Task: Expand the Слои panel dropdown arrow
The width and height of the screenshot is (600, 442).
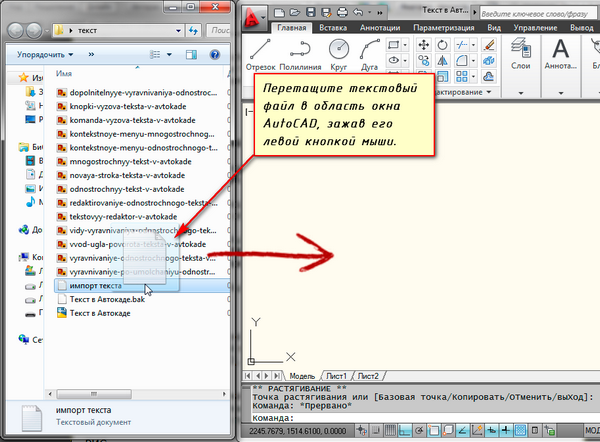Action: click(521, 93)
